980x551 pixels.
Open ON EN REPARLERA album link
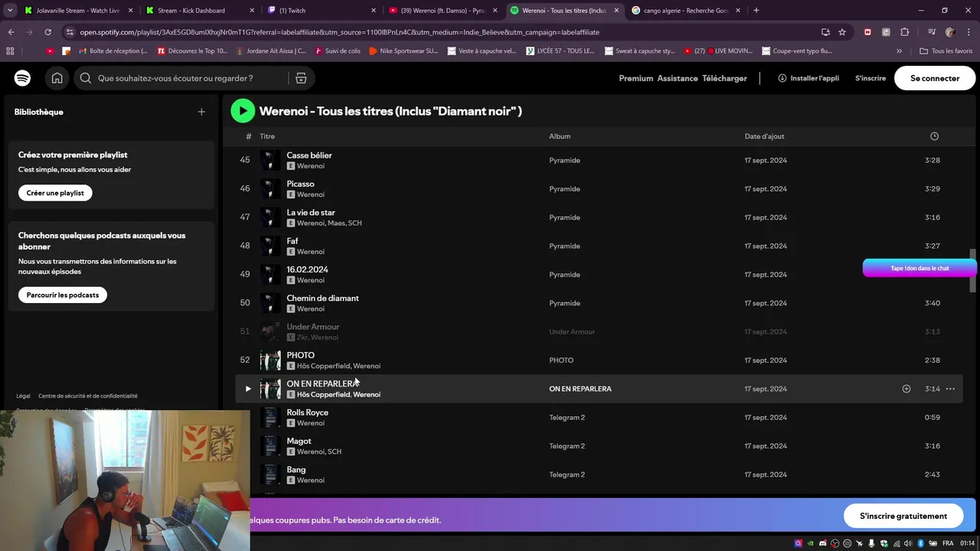(580, 389)
